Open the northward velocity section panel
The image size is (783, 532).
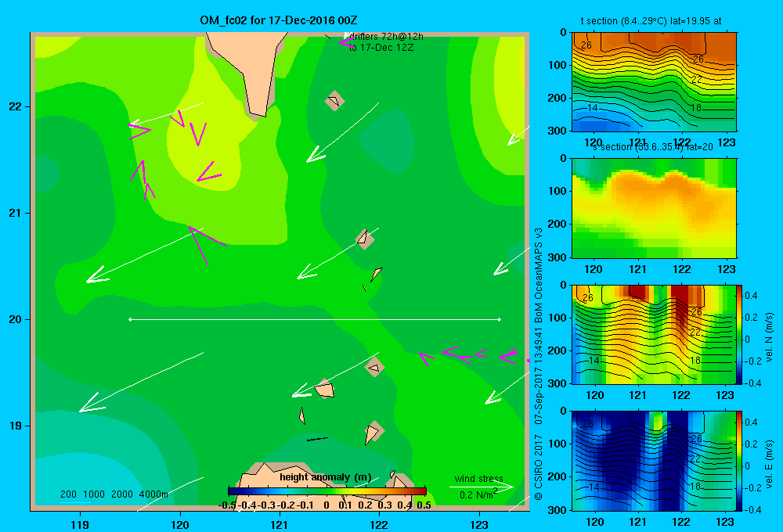654,334
